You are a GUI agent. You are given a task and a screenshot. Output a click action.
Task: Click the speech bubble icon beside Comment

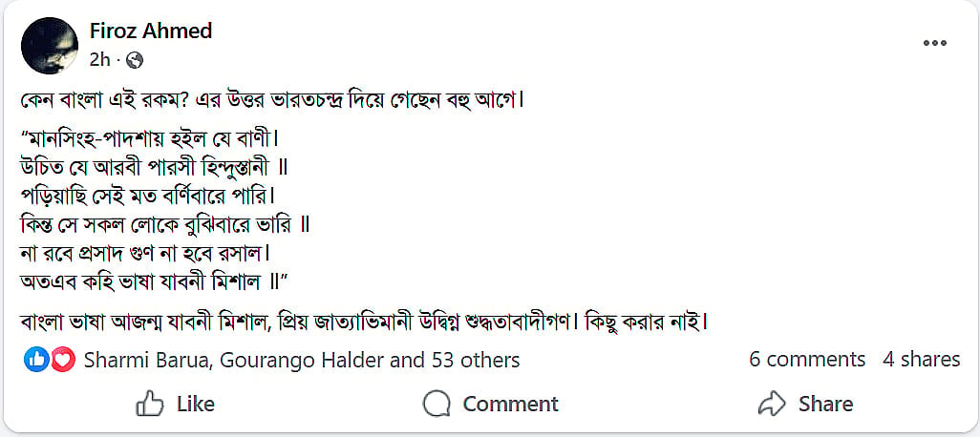[437, 404]
